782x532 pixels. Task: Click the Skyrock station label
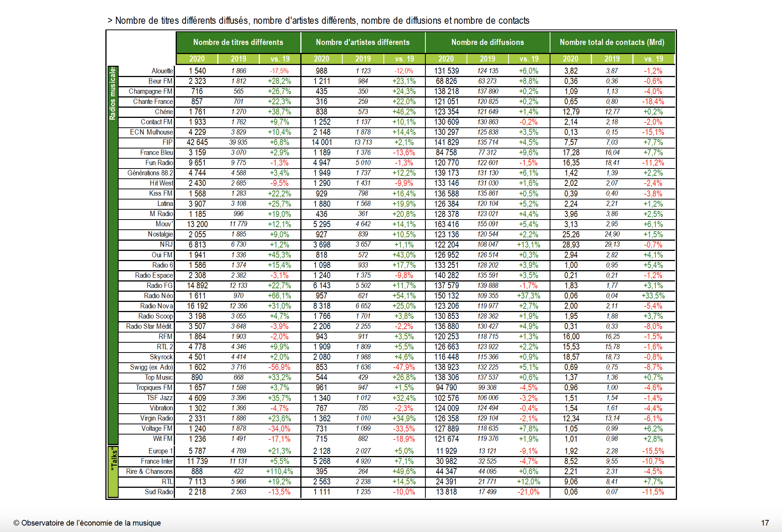pyautogui.click(x=161, y=357)
